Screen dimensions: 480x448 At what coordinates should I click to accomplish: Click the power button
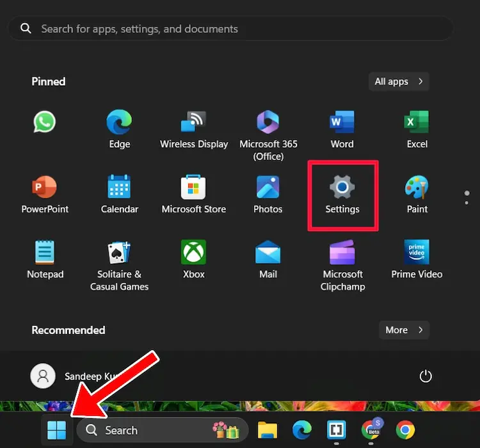click(426, 376)
